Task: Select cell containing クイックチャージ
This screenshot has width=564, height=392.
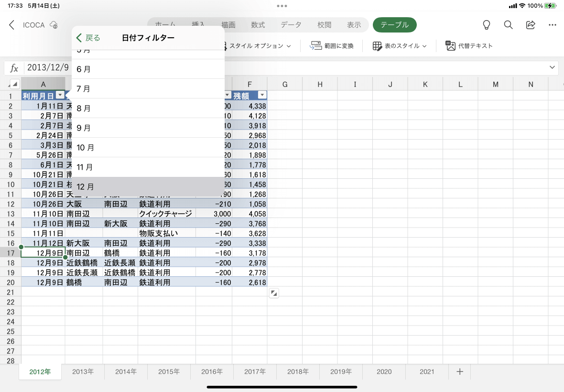Action: tap(166, 214)
